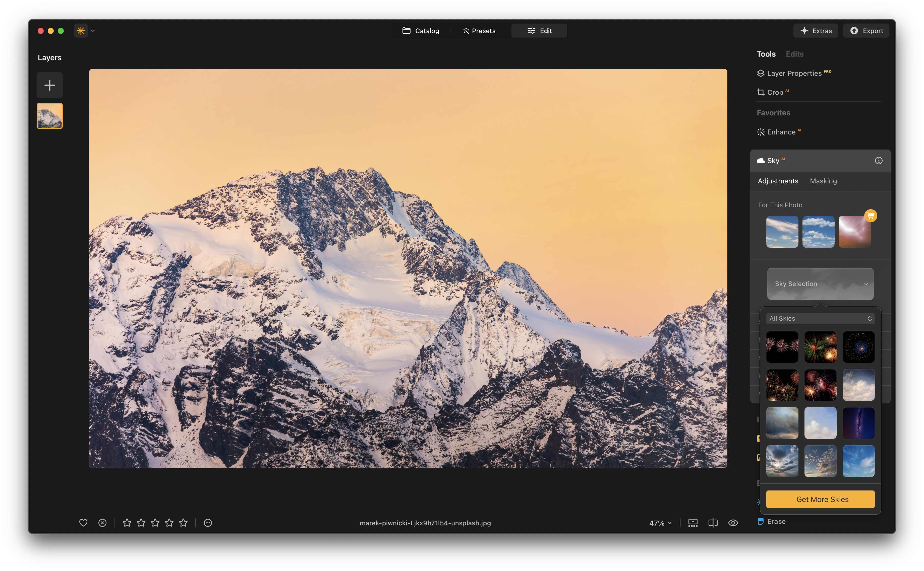Open the Erase tool
This screenshot has height=571, width=924.
pos(776,522)
